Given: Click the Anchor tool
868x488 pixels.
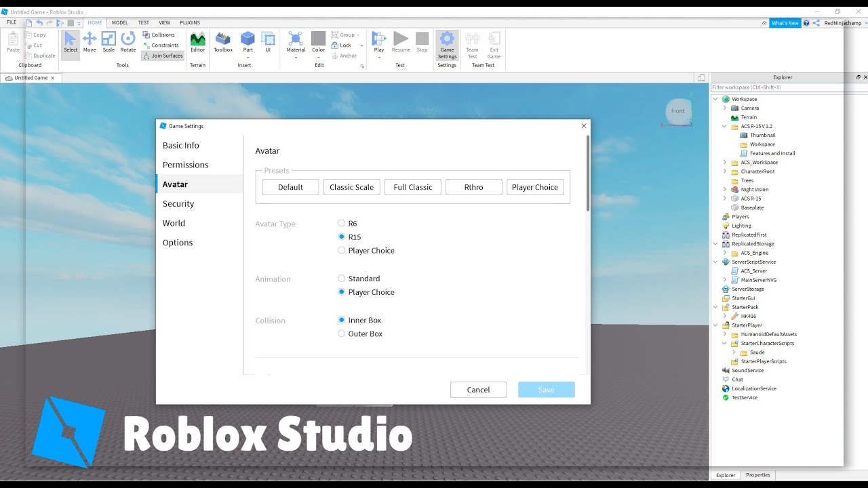Looking at the screenshot, I should coord(344,56).
